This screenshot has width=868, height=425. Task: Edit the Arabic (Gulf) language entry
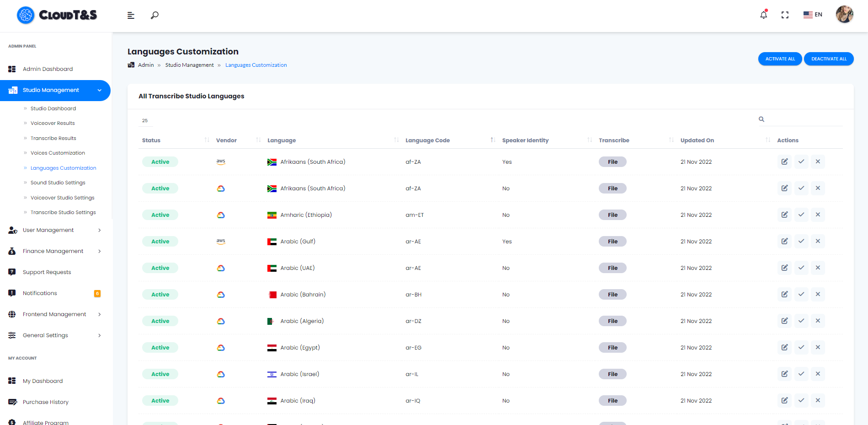tap(784, 241)
